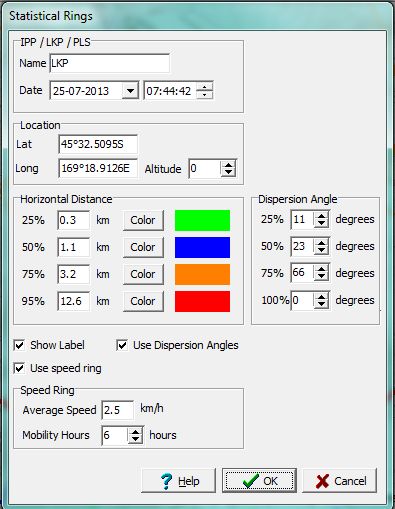Viewport: 395px width, 509px height.
Task: Click the Altitude spinner arrows
Action: [x=228, y=168]
